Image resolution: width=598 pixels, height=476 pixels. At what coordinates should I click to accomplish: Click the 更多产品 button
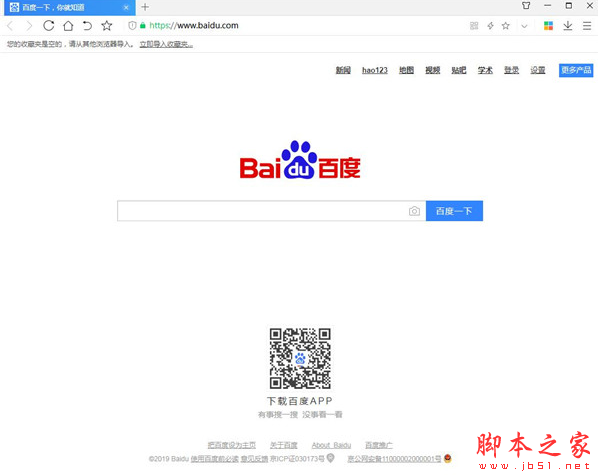(x=576, y=70)
